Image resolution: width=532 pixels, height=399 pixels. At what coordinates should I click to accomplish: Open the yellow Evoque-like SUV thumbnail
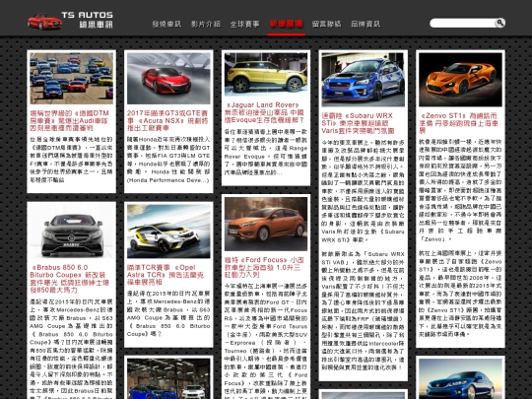pyautogui.click(x=266, y=74)
